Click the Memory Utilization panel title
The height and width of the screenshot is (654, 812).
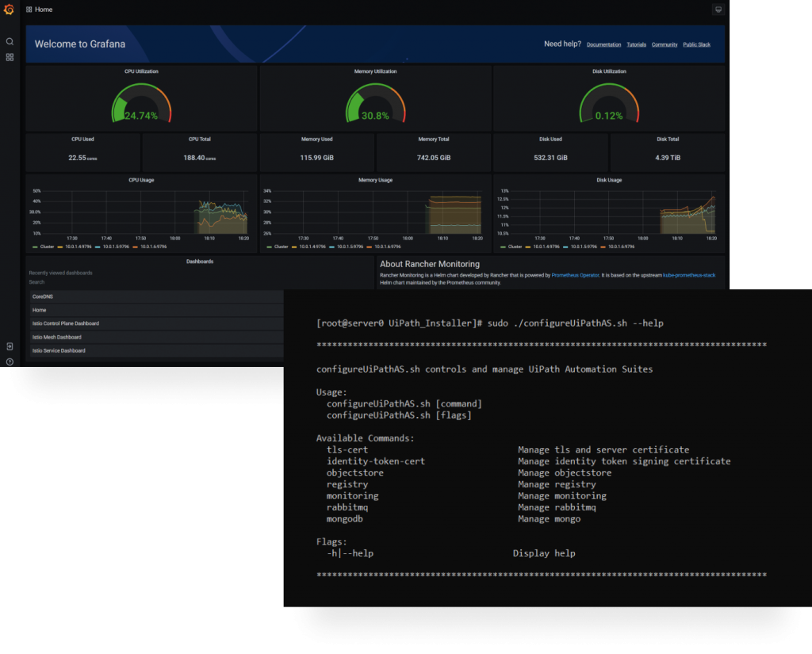pyautogui.click(x=375, y=71)
